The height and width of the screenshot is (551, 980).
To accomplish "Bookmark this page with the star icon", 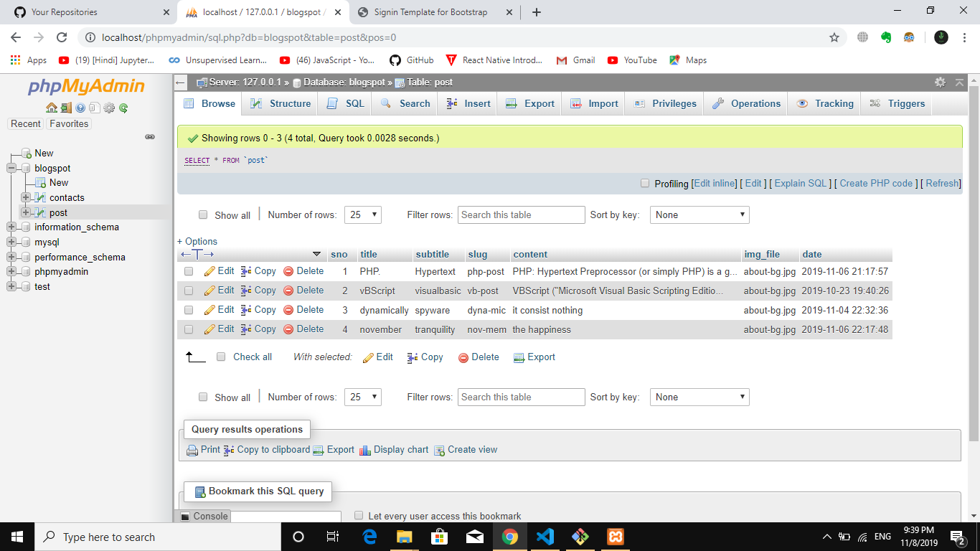I will tap(834, 37).
